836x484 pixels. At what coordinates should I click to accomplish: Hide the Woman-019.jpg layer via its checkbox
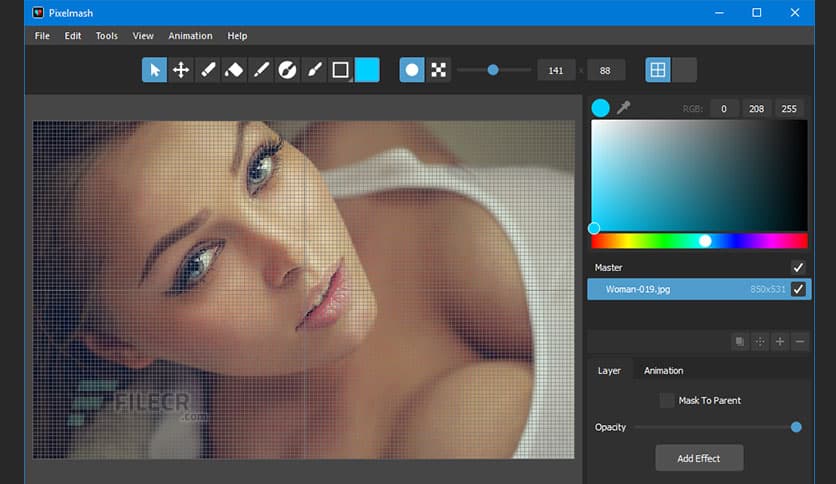coord(798,289)
